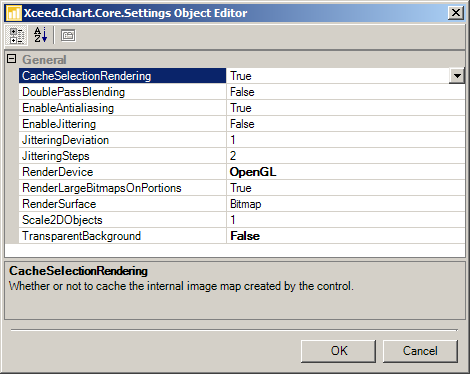Click the chart icon in title bar

14,13
